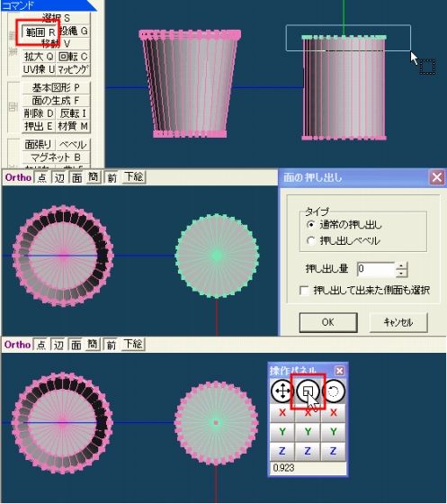The width and height of the screenshot is (447, 504).
Task: Click the 押し出し量 value field
Action: [376, 269]
